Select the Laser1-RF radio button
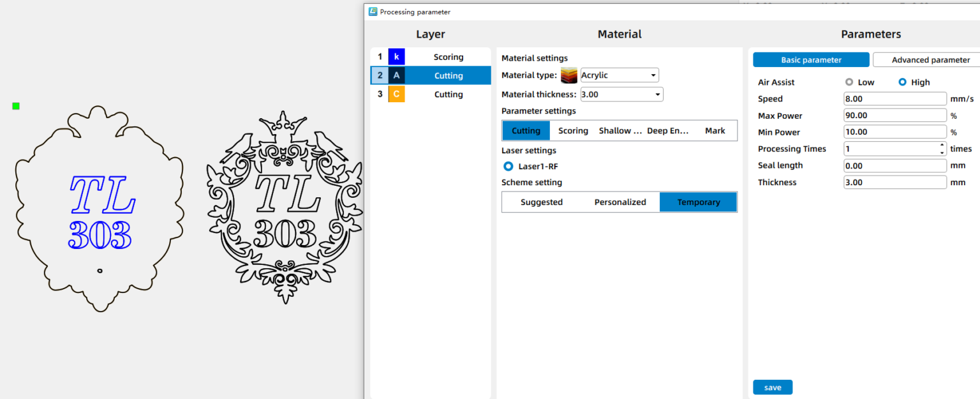The width and height of the screenshot is (980, 399). point(509,167)
